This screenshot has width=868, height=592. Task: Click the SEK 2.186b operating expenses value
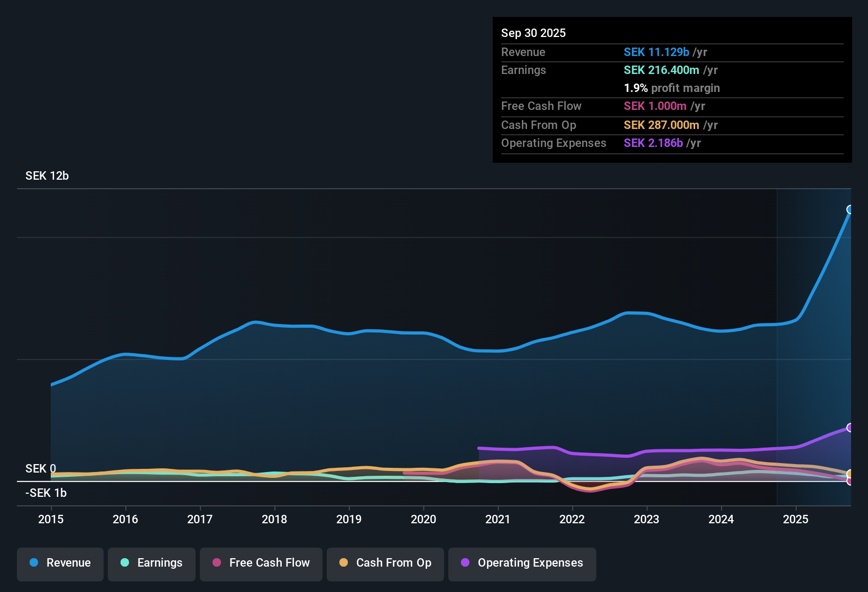(653, 143)
